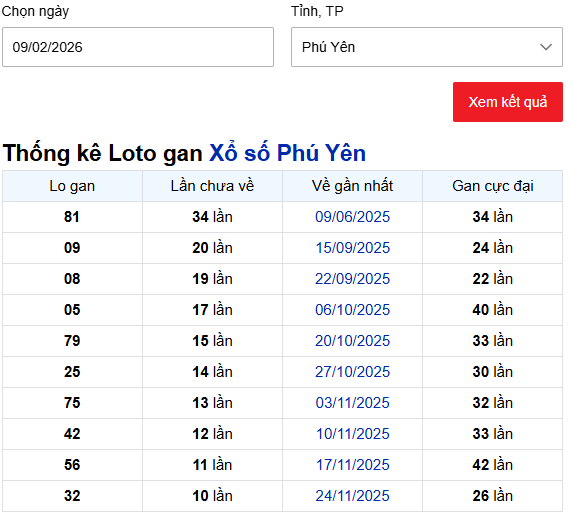Image resolution: width=571 pixels, height=521 pixels.
Task: Click the Tỉnh, TP label
Action: [x=317, y=11]
